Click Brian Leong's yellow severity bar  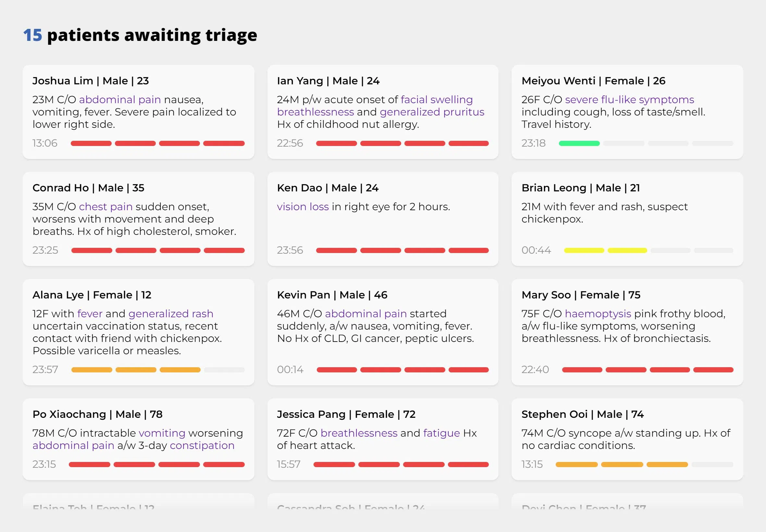(605, 250)
